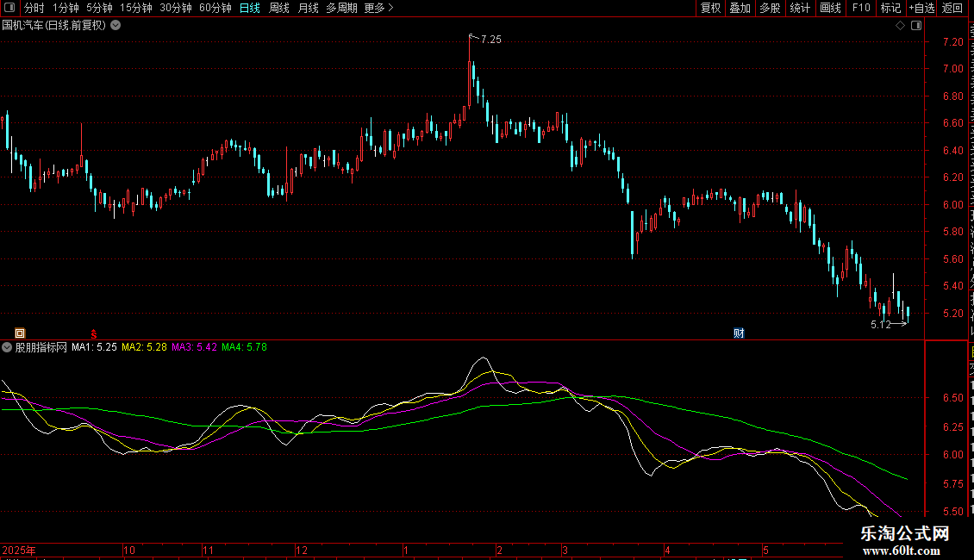Click the 返回 back button
The width and height of the screenshot is (974, 560).
(952, 8)
